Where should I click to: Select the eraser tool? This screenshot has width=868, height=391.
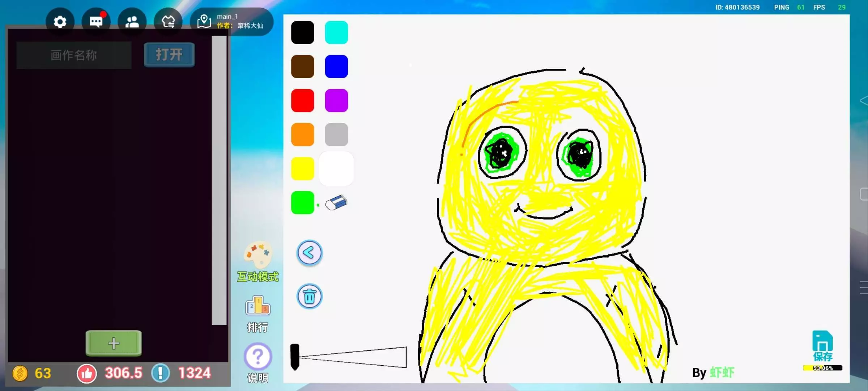[x=336, y=203]
